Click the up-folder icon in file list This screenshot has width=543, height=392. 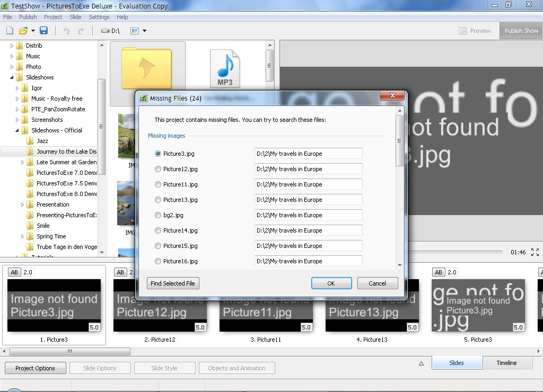tap(147, 68)
